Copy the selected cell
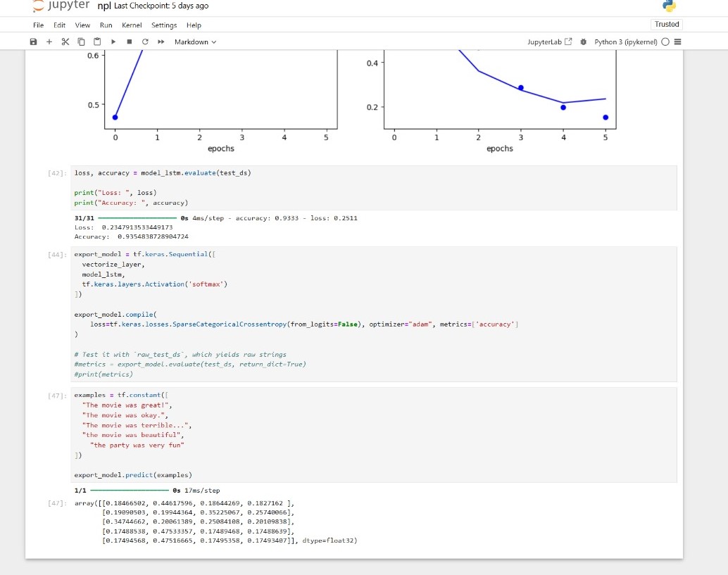This screenshot has width=728, height=575. (x=81, y=42)
